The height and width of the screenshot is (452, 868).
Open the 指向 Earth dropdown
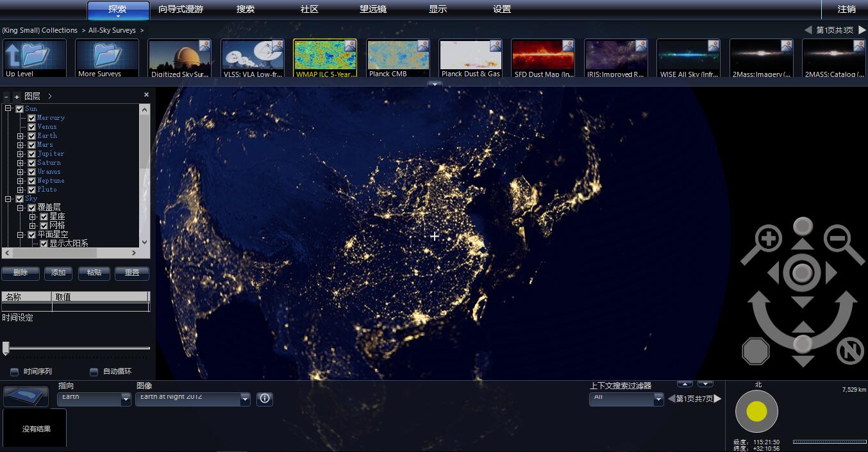tap(126, 399)
